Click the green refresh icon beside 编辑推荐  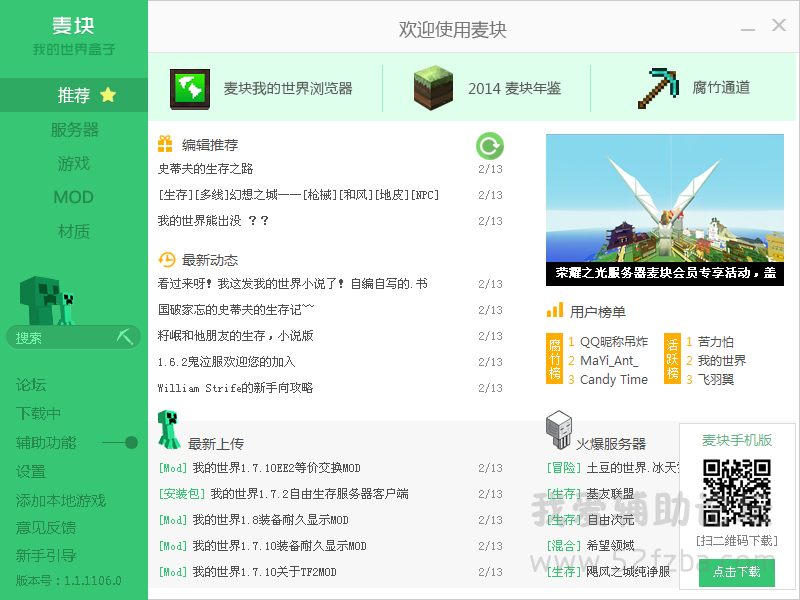489,146
